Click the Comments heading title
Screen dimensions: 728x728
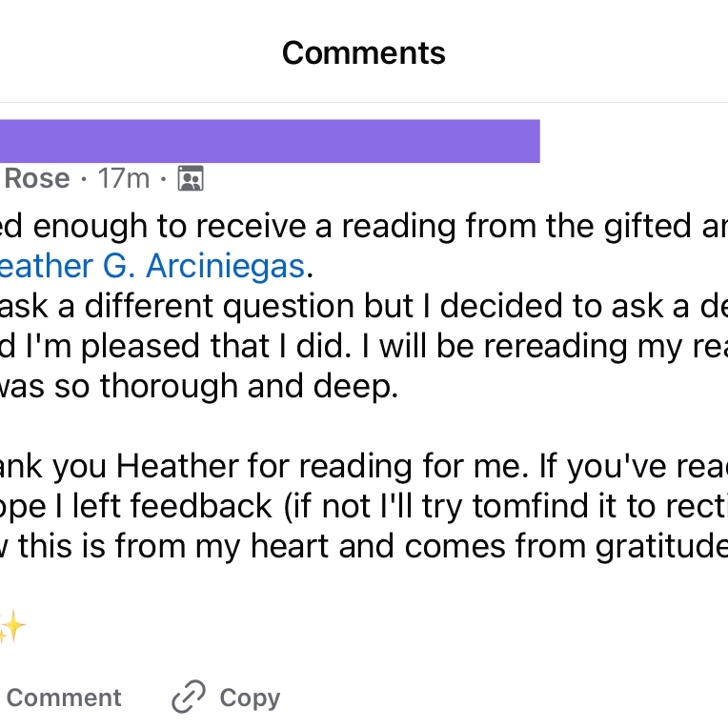click(x=364, y=52)
